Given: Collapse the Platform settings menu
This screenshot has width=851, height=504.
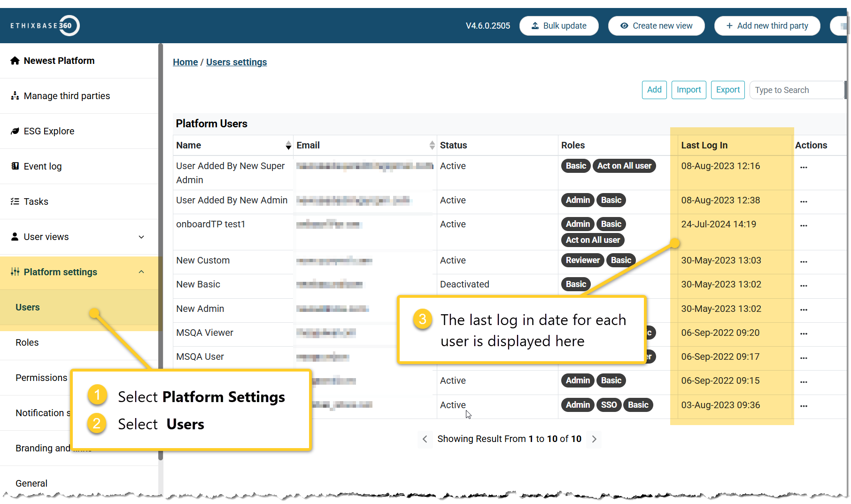Looking at the screenshot, I should coord(142,272).
